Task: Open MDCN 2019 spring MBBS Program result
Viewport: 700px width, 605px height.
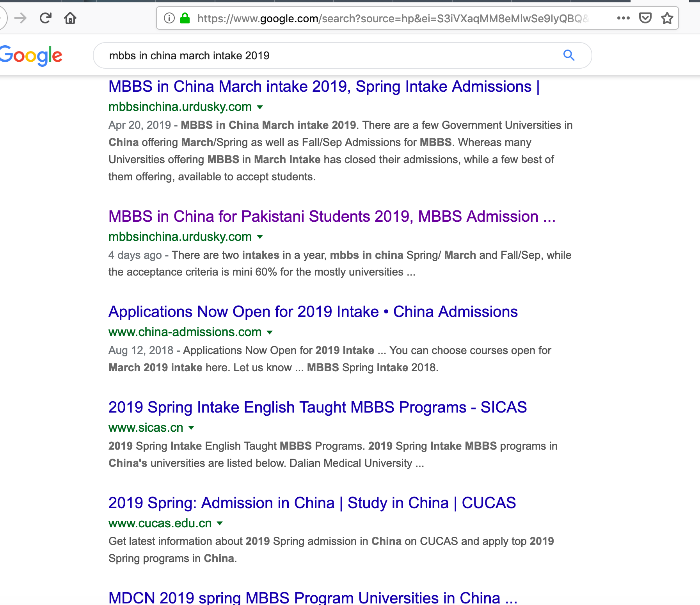Action: pos(313,598)
